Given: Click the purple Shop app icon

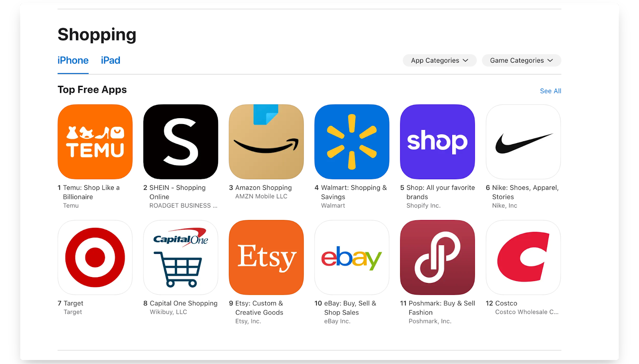Looking at the screenshot, I should tap(438, 142).
